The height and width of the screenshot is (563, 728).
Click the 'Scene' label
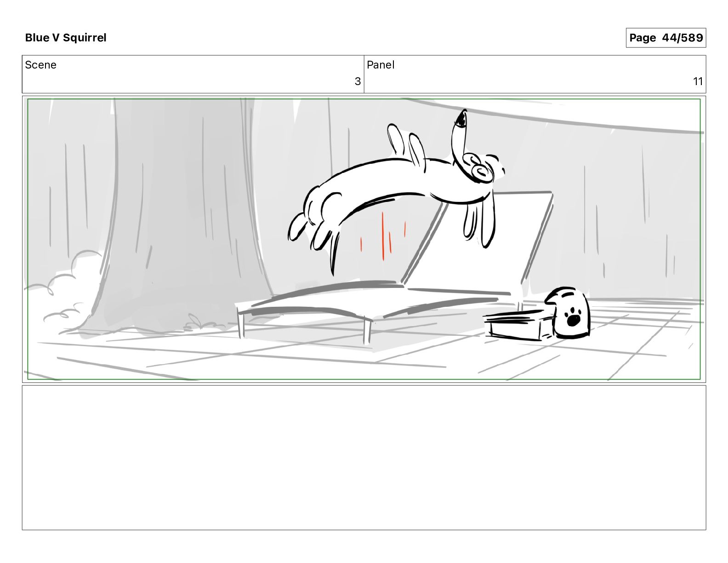(41, 65)
